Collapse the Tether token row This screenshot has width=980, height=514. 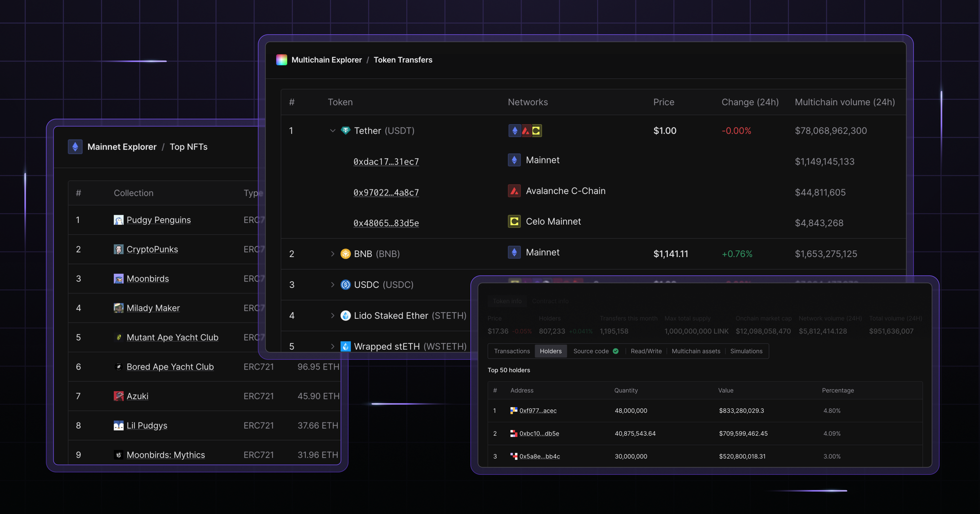[x=333, y=131]
